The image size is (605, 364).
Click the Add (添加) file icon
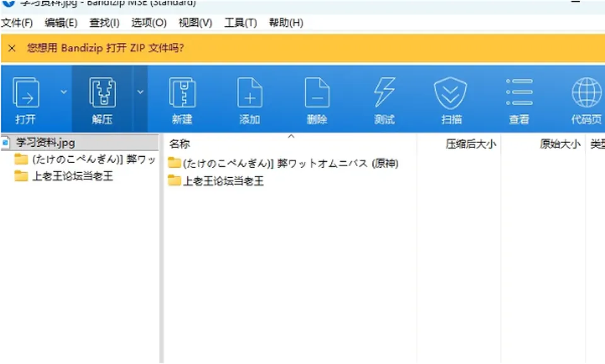point(250,93)
